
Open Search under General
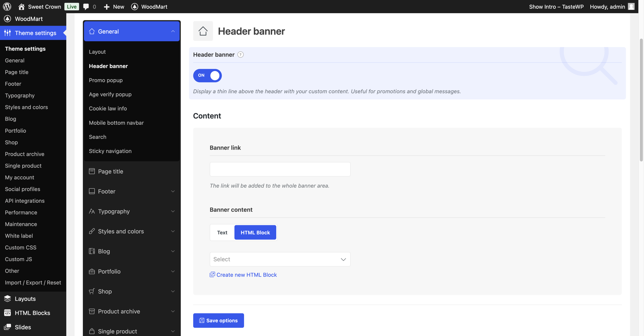(x=97, y=137)
